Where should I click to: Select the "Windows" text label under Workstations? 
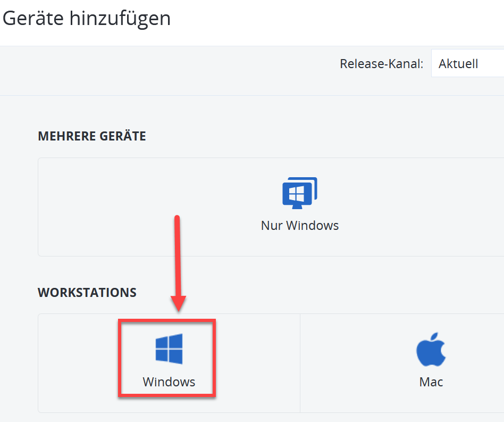point(169,382)
